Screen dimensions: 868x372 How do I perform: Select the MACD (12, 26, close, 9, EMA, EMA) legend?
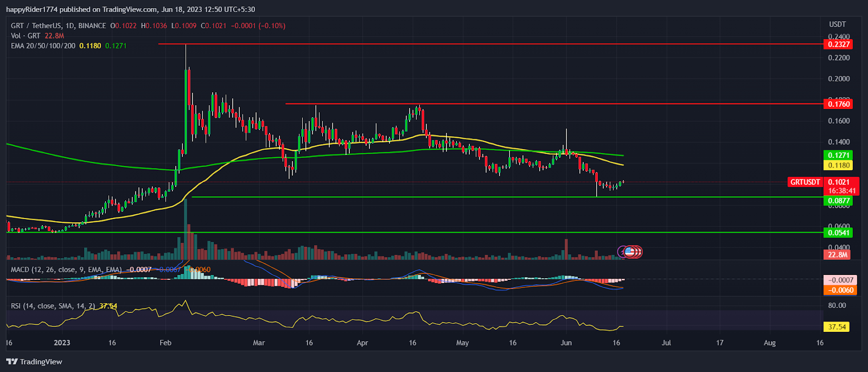67,270
